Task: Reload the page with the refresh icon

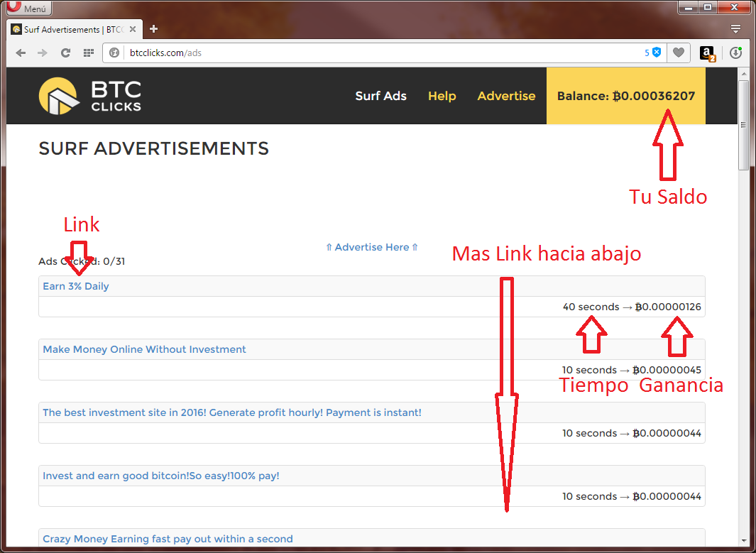Action: coord(65,53)
